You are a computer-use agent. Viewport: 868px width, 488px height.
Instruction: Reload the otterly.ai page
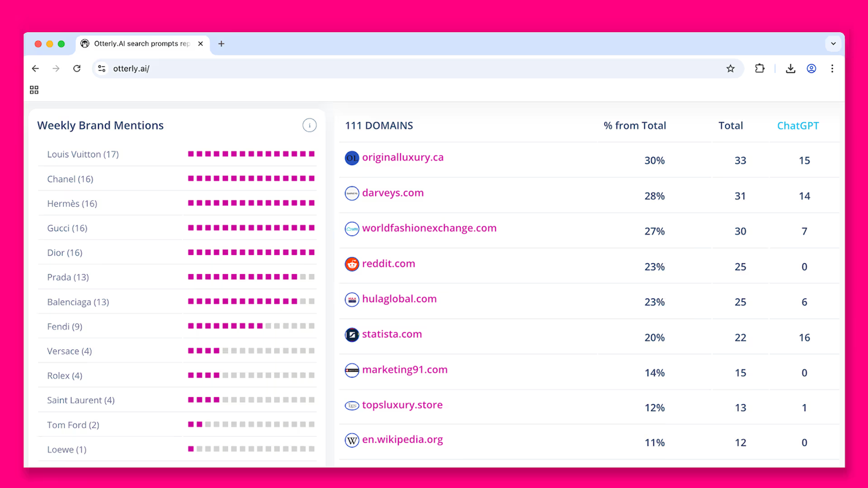click(x=77, y=69)
